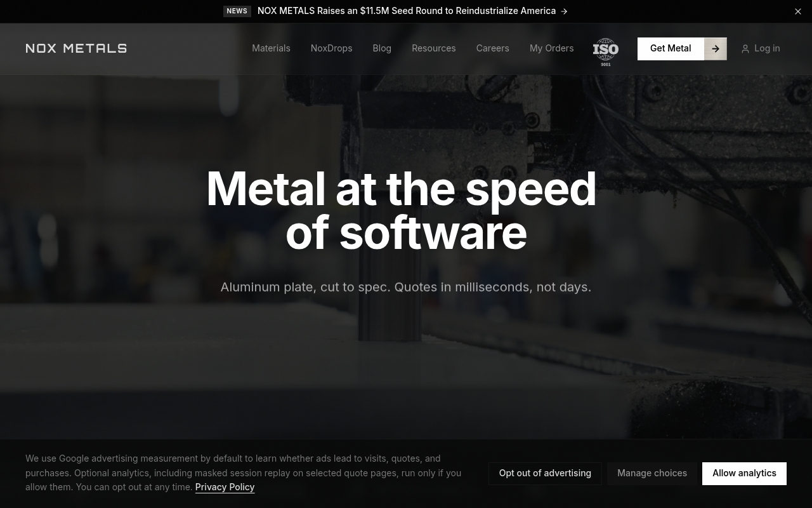Close the news announcement banner

[798, 11]
